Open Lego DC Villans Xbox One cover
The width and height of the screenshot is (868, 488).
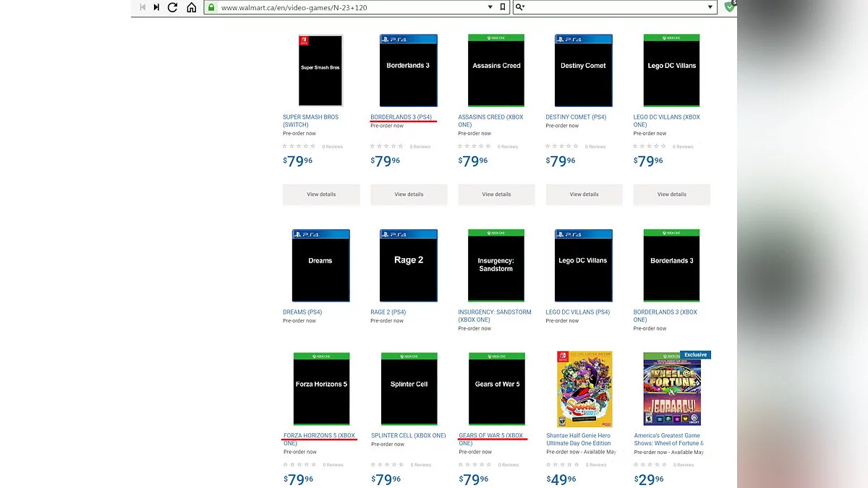[672, 70]
